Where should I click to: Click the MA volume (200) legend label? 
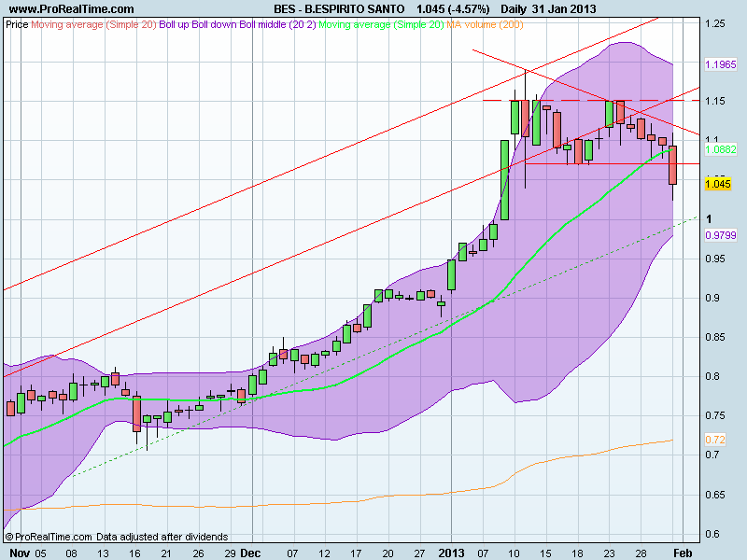click(x=485, y=24)
